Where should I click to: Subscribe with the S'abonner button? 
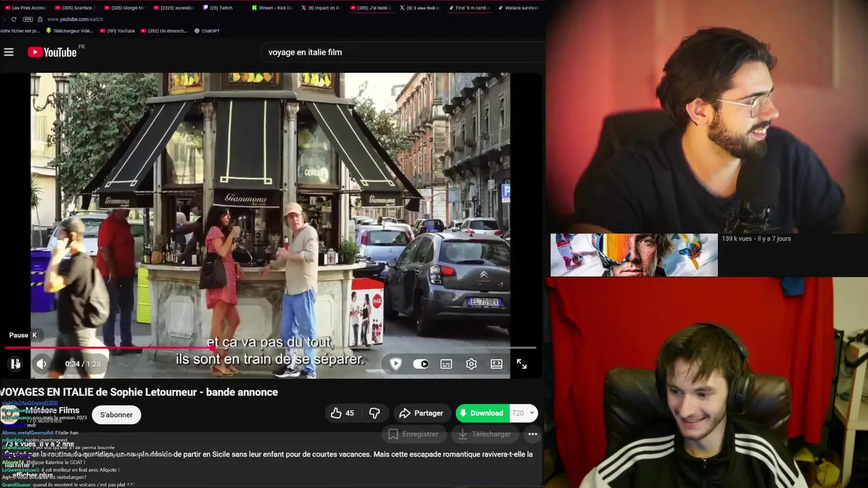[x=117, y=415]
